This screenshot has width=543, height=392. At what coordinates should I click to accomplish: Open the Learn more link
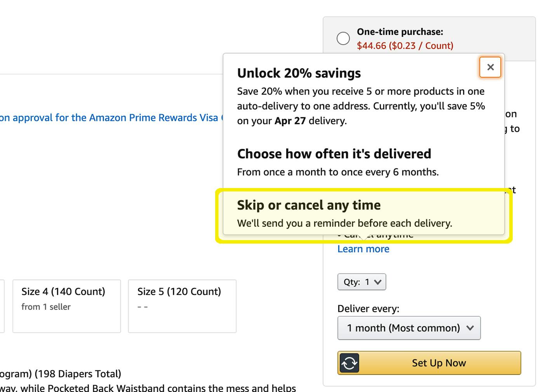click(363, 249)
